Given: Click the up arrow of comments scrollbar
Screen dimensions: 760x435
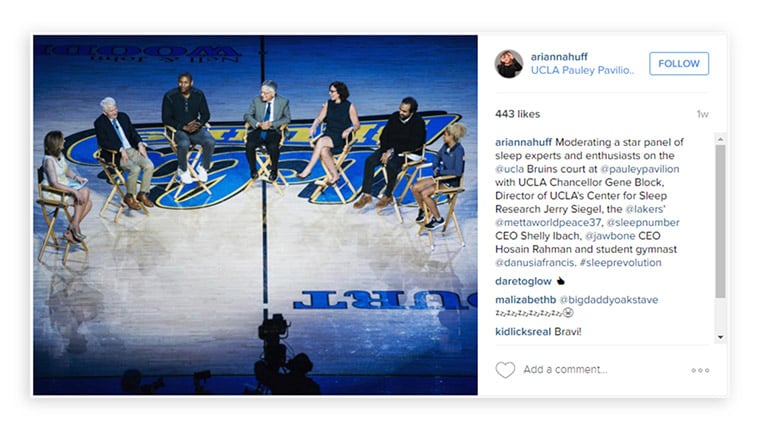Looking at the screenshot, I should coord(720,139).
